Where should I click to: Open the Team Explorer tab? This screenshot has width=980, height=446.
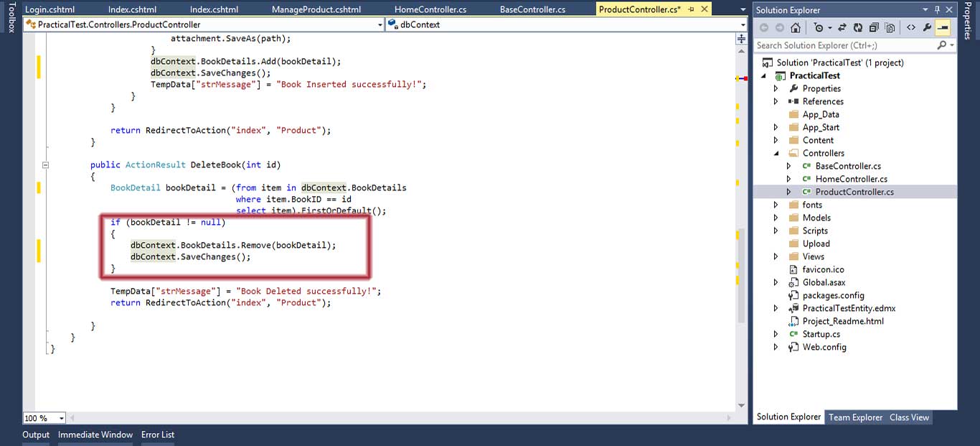pyautogui.click(x=855, y=417)
